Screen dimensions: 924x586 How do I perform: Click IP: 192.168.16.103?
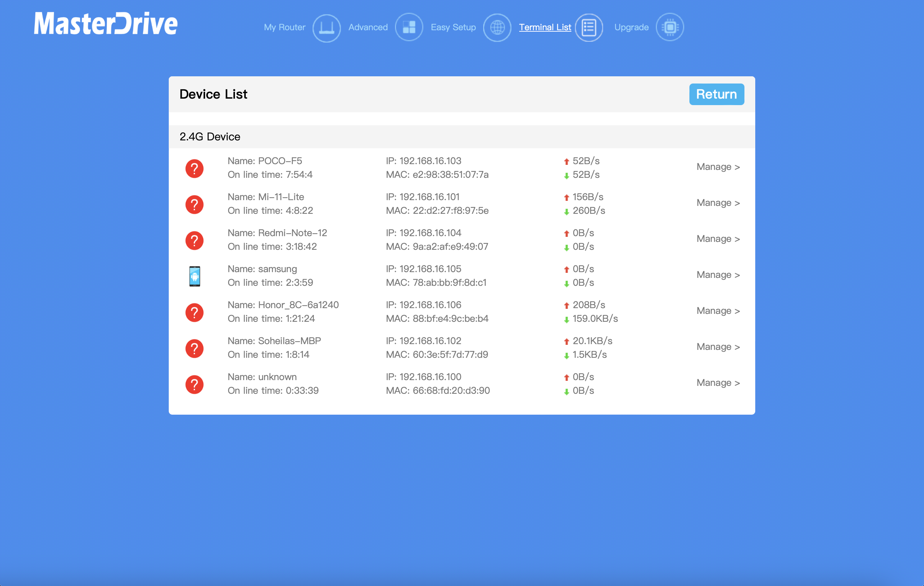(423, 161)
